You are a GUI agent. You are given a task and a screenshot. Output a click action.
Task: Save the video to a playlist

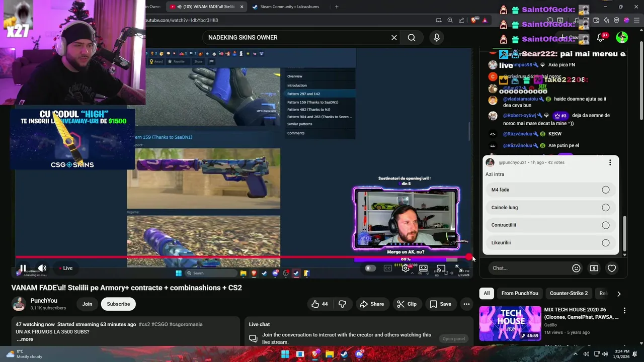(440, 304)
